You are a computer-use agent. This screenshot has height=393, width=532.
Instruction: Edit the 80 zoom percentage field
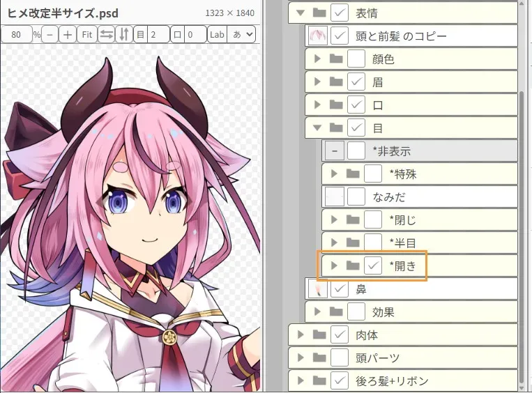(16, 35)
